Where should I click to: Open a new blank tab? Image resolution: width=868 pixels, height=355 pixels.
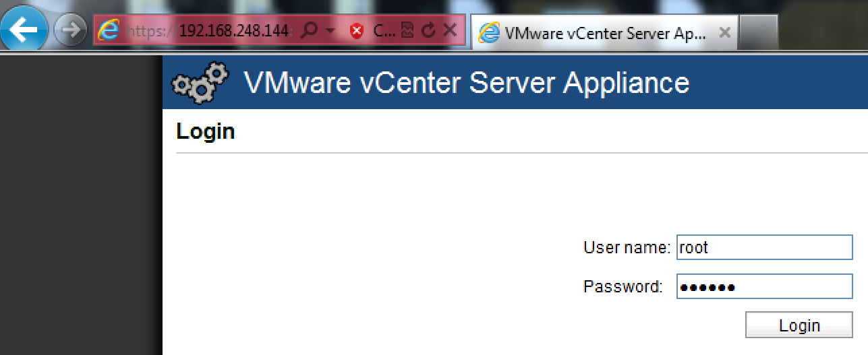(x=759, y=32)
